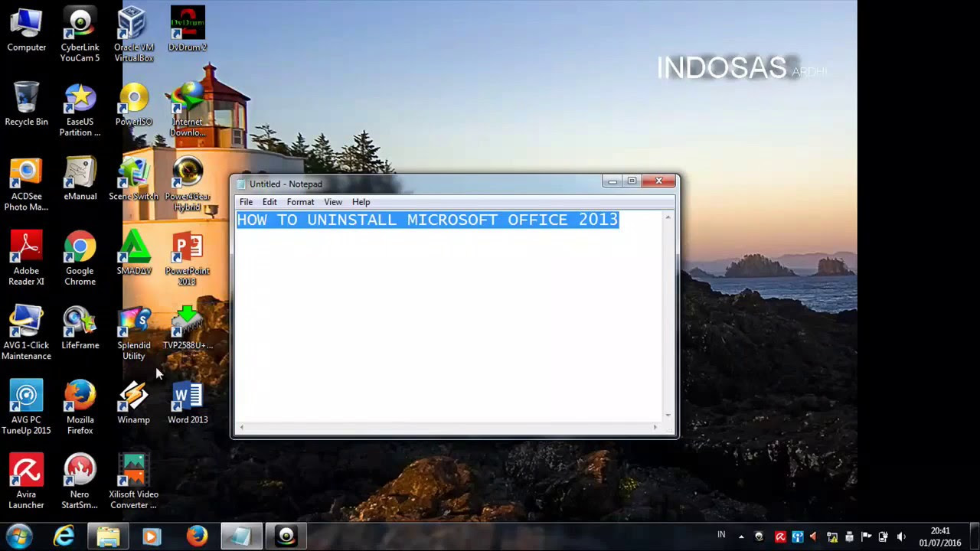Screen dimensions: 980x551
Task: Select Power4Gear Hybrid desktop shortcut
Action: pos(188,184)
